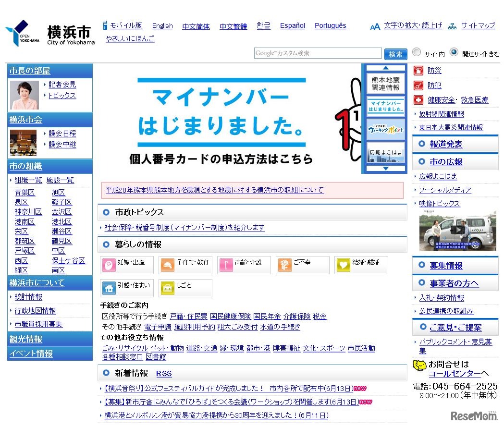Image resolution: width=504 pixels, height=427 pixels.
Task: Click the city council chamber photo
Action: click(x=24, y=143)
